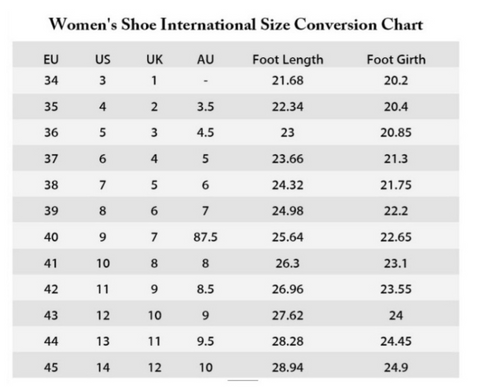Click foot girth value 20.85
This screenshot has width=480, height=387.
[x=396, y=133]
